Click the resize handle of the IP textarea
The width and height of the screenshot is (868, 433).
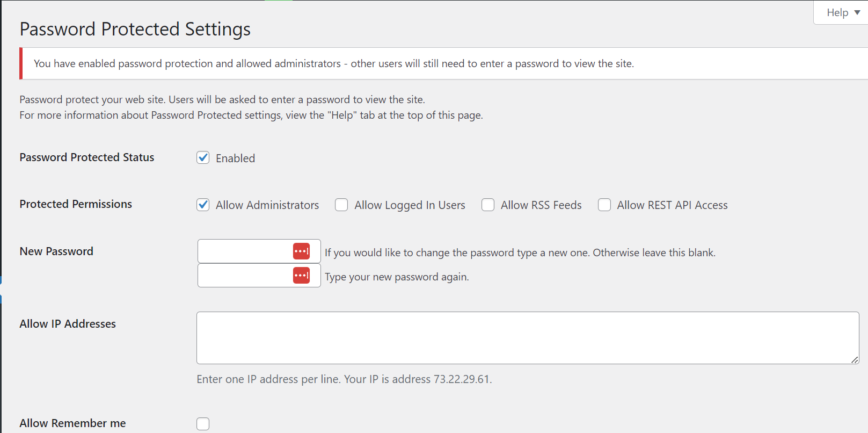(x=855, y=361)
